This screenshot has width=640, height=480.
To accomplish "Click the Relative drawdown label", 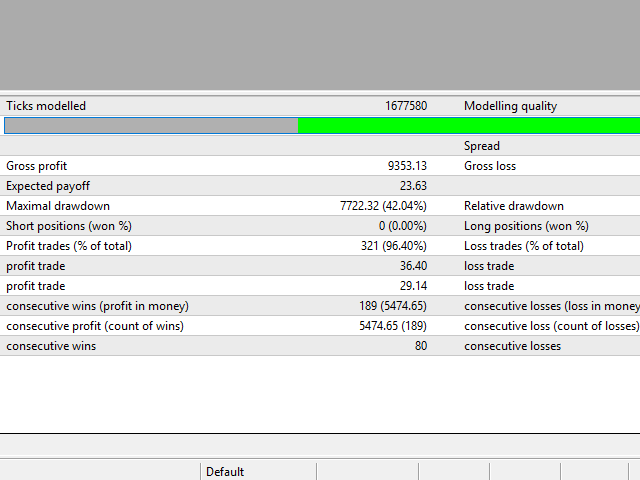I will (514, 206).
